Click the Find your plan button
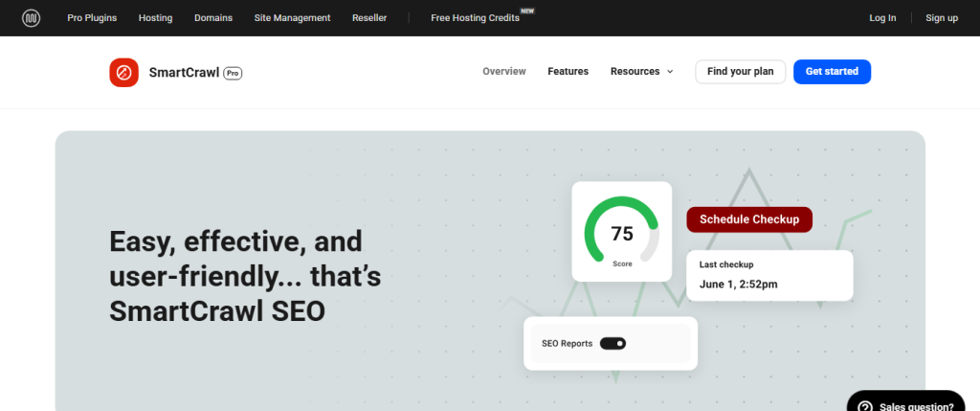980x411 pixels. coord(740,72)
